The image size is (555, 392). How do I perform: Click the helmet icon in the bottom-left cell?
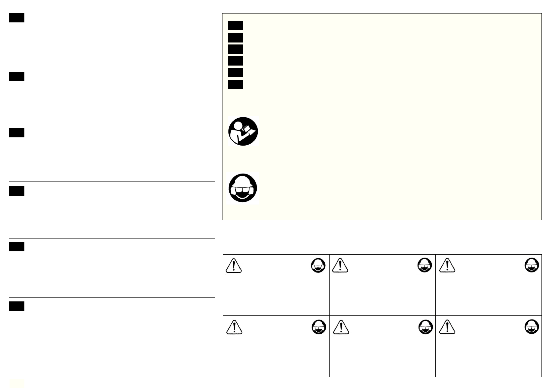[319, 327]
